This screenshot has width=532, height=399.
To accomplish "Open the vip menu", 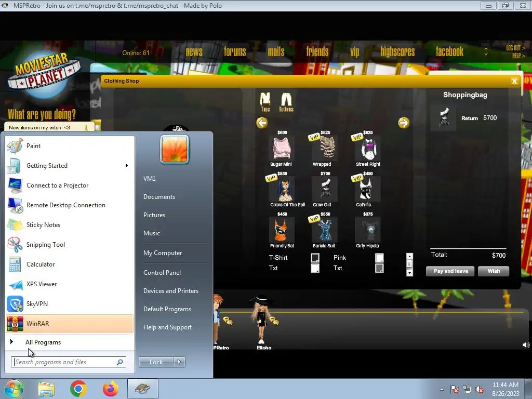I will [354, 52].
